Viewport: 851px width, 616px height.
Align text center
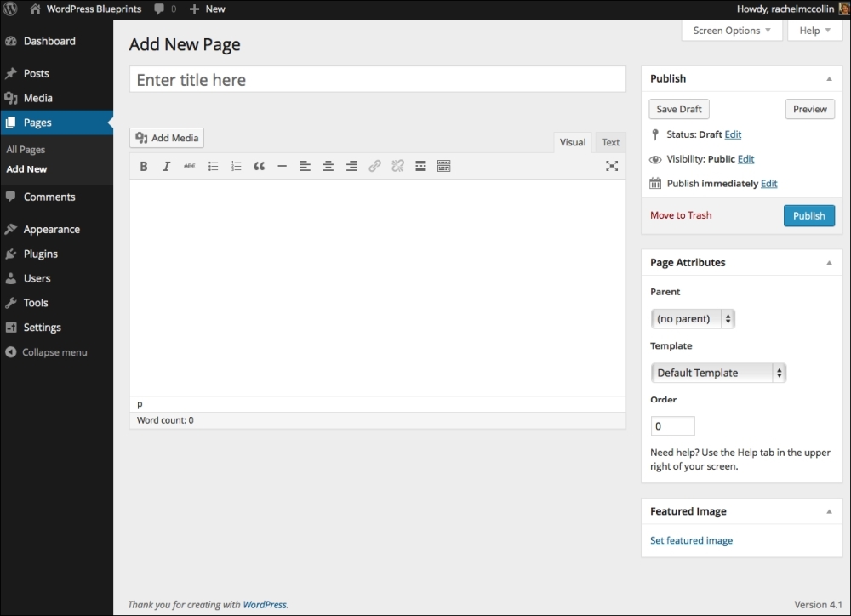pyautogui.click(x=328, y=166)
